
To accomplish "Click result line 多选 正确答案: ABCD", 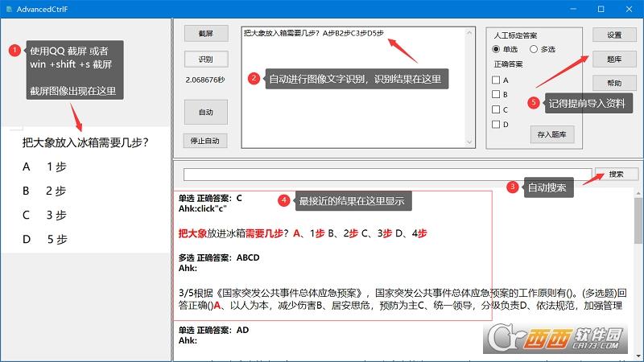I will (219, 257).
